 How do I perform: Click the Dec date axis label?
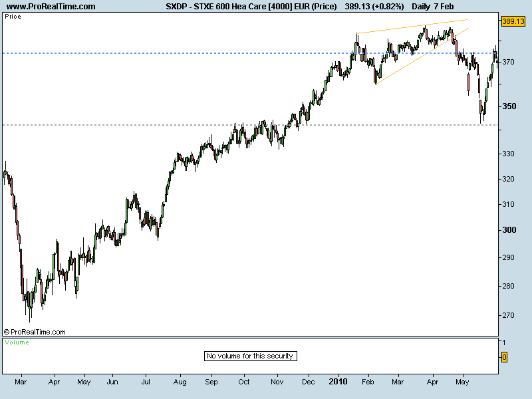tap(308, 382)
